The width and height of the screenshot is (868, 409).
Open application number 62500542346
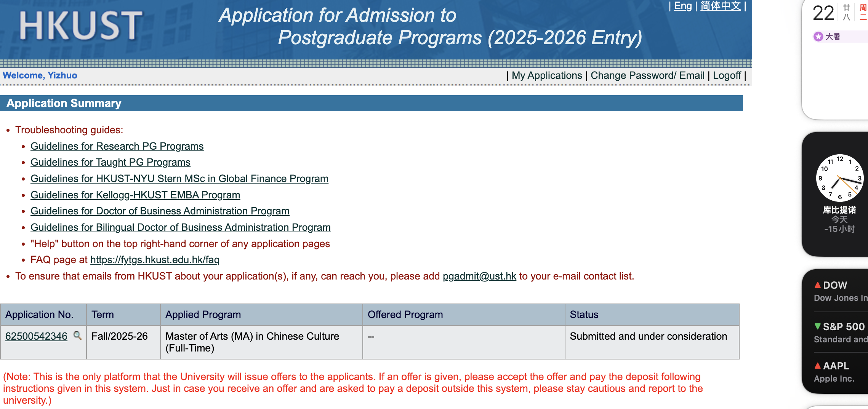click(36, 336)
